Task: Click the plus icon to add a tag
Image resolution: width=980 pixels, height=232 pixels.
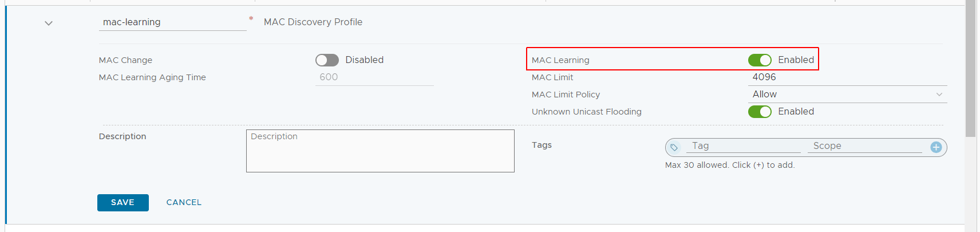Action: tap(936, 147)
